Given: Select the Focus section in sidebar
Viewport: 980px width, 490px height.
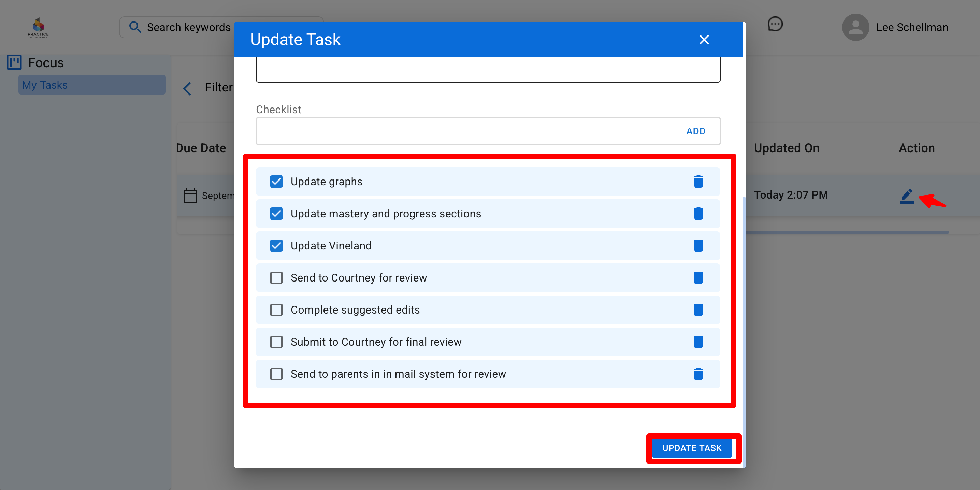Looking at the screenshot, I should tap(46, 63).
